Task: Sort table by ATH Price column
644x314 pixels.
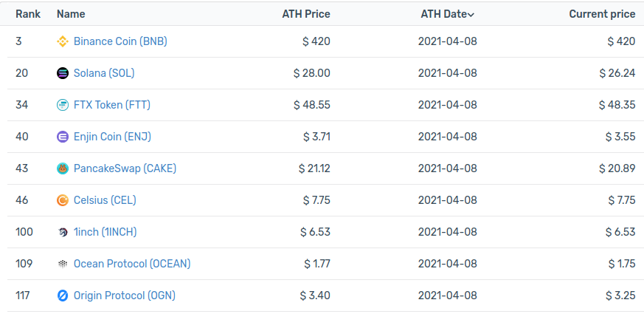Action: point(306,14)
